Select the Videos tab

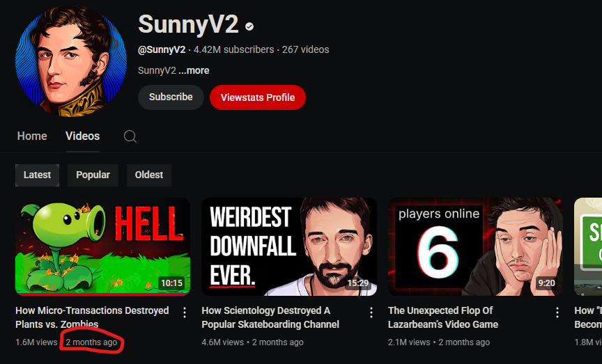click(x=82, y=136)
